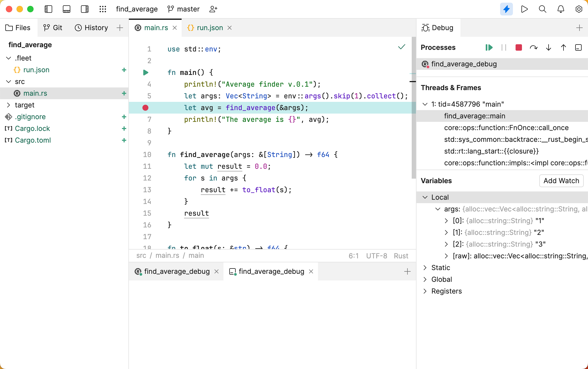Collapse the Local variables group
The width and height of the screenshot is (588, 369).
coord(425,197)
